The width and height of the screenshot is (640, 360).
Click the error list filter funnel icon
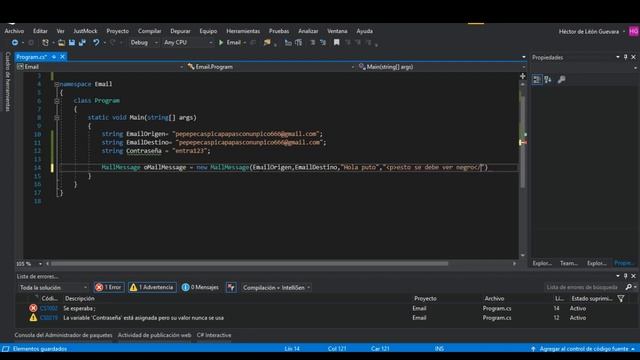(x=621, y=299)
